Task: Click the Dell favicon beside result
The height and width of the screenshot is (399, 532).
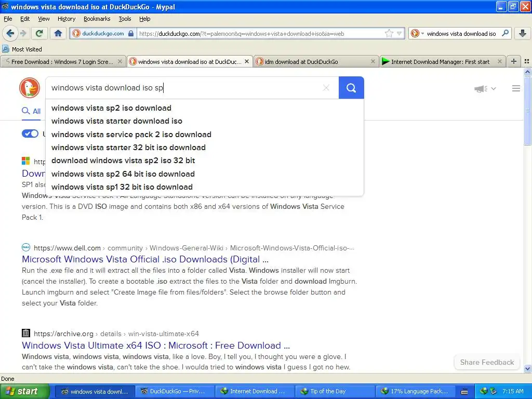Action: click(x=26, y=247)
